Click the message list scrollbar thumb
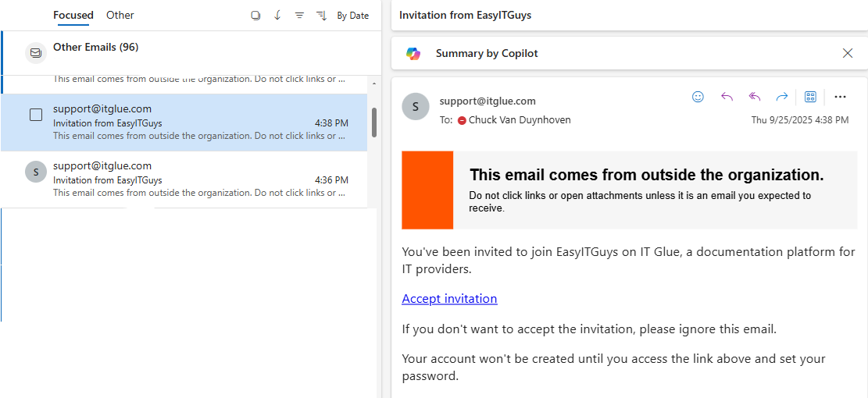Image resolution: width=868 pixels, height=398 pixels. tap(374, 123)
